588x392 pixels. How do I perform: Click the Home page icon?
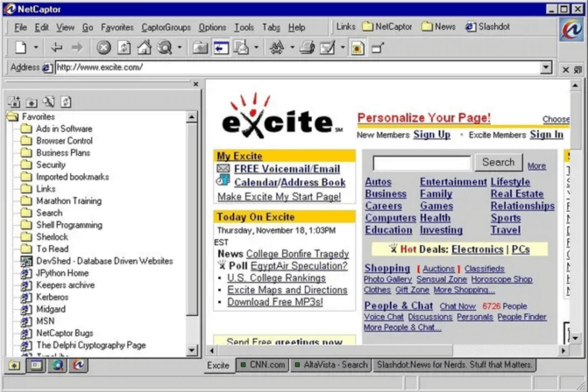click(x=144, y=48)
